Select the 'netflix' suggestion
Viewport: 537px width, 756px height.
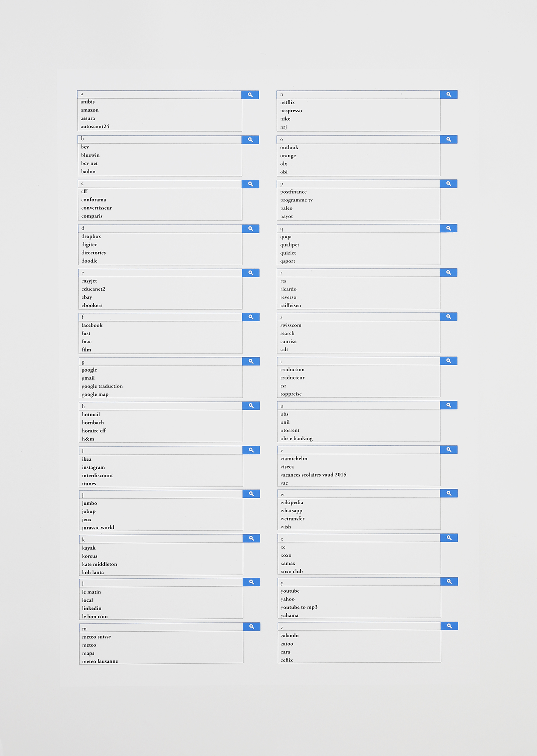click(x=288, y=102)
